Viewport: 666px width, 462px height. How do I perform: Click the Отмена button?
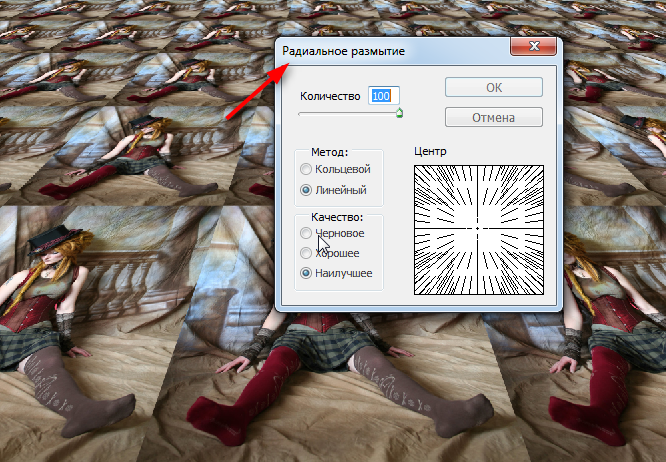(x=494, y=117)
